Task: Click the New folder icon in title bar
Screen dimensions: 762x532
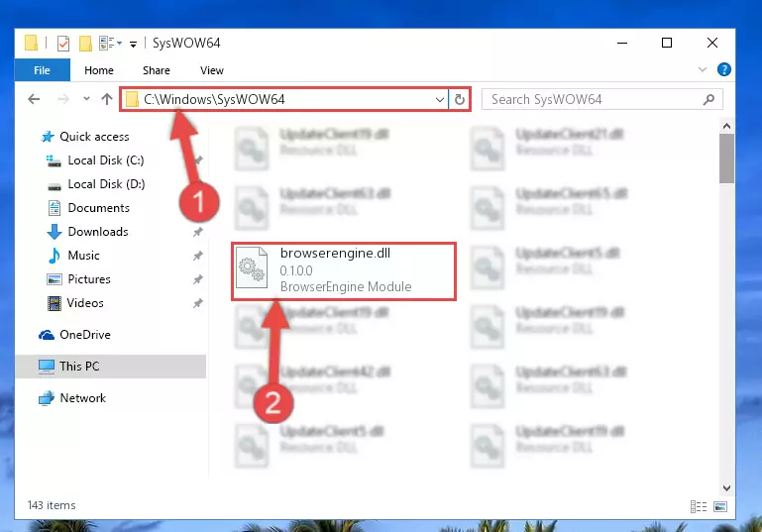Action: [x=85, y=44]
